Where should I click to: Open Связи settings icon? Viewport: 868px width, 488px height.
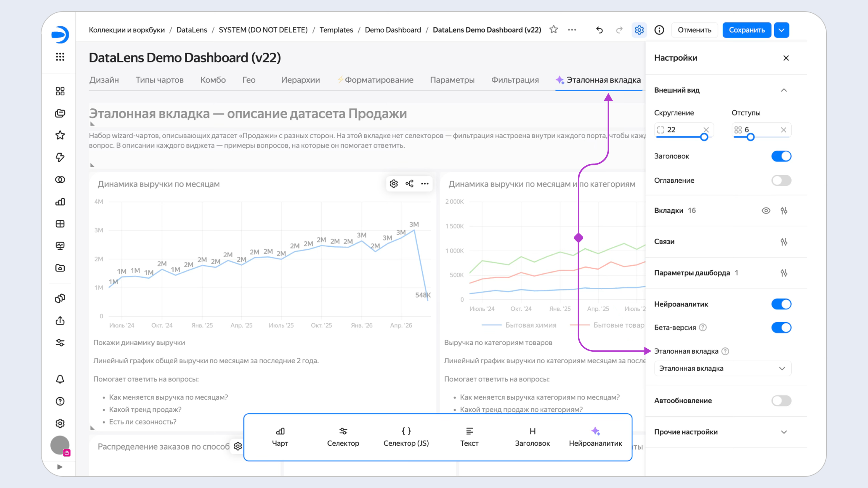(784, 242)
